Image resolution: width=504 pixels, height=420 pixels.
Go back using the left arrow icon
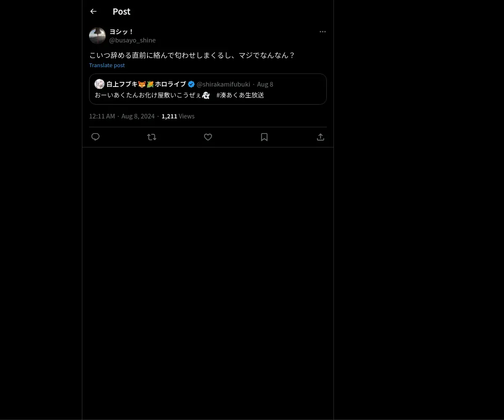pyautogui.click(x=93, y=11)
